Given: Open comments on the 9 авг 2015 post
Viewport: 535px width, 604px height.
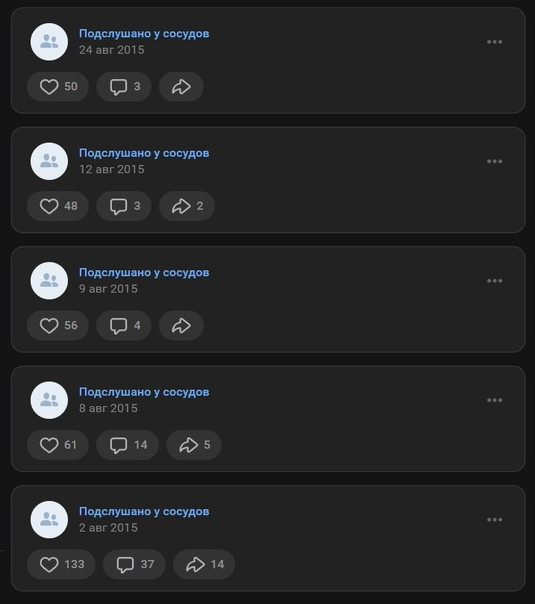Looking at the screenshot, I should pyautogui.click(x=124, y=325).
